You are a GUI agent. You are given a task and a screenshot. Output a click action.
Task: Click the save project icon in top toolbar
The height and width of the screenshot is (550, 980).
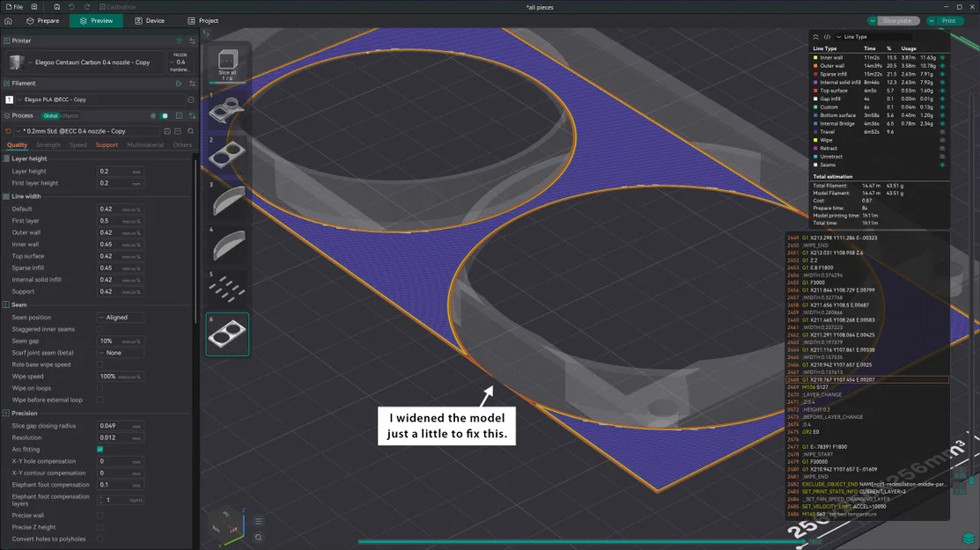tap(57, 7)
